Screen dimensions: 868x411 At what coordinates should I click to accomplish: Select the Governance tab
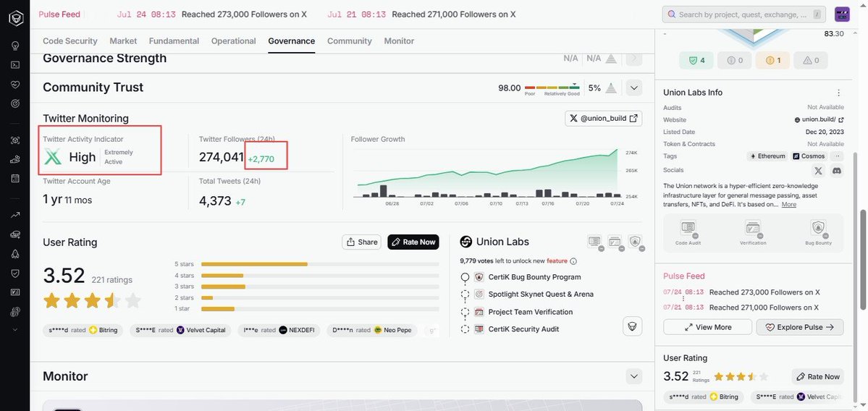pyautogui.click(x=291, y=41)
